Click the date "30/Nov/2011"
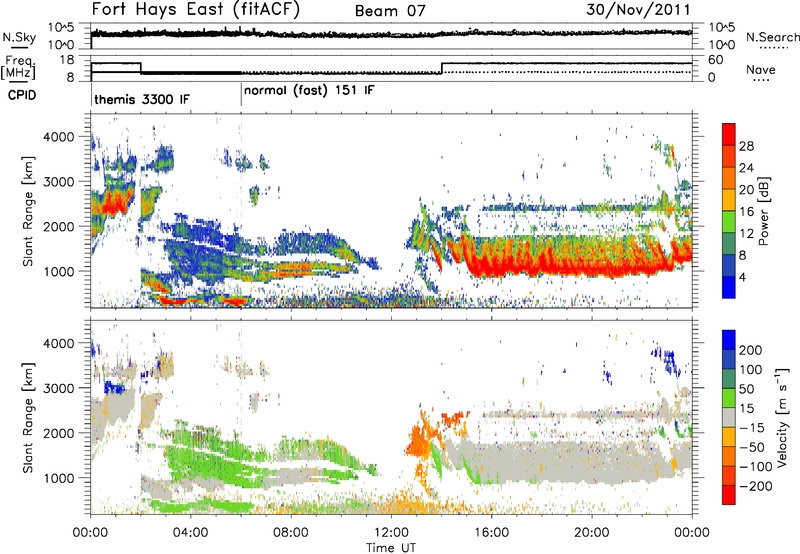This screenshot has height=554, width=800. (638, 9)
